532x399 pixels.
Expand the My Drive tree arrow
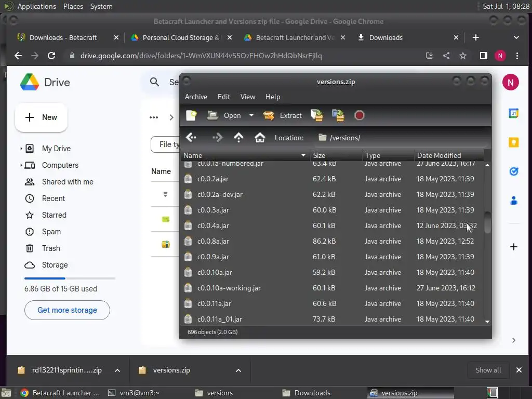[21, 148]
